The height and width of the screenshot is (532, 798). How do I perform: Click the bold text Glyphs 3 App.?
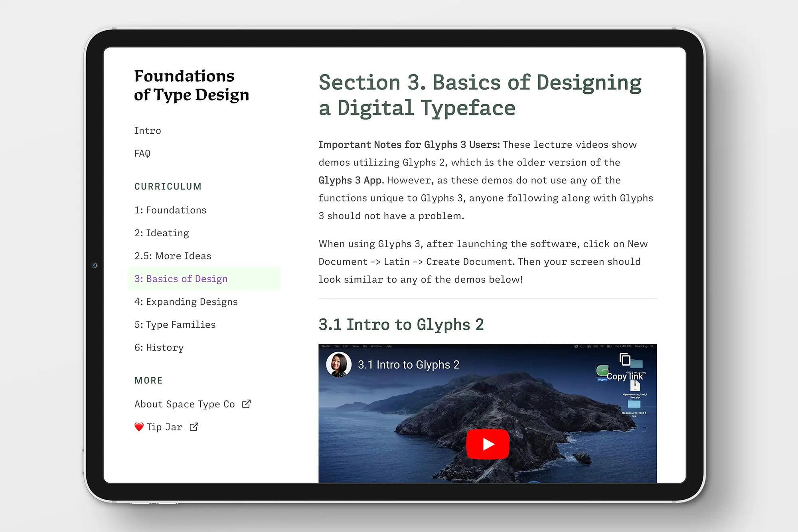coord(351,180)
